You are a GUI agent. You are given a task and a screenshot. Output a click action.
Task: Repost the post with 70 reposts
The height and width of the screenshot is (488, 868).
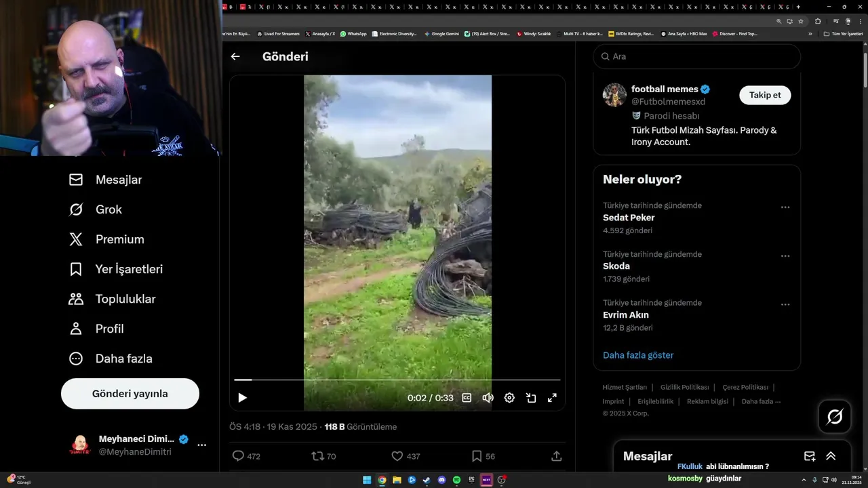tap(323, 456)
